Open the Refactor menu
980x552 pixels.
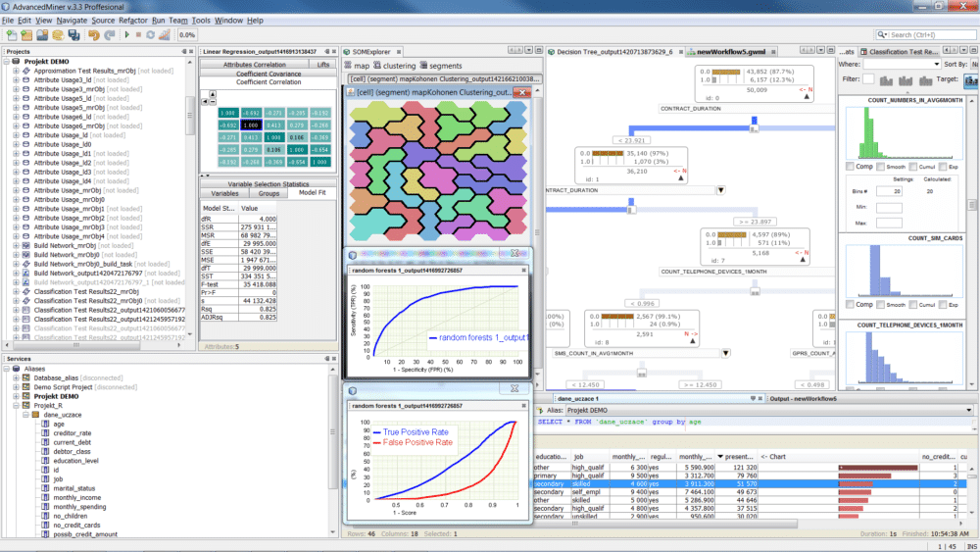tap(132, 20)
